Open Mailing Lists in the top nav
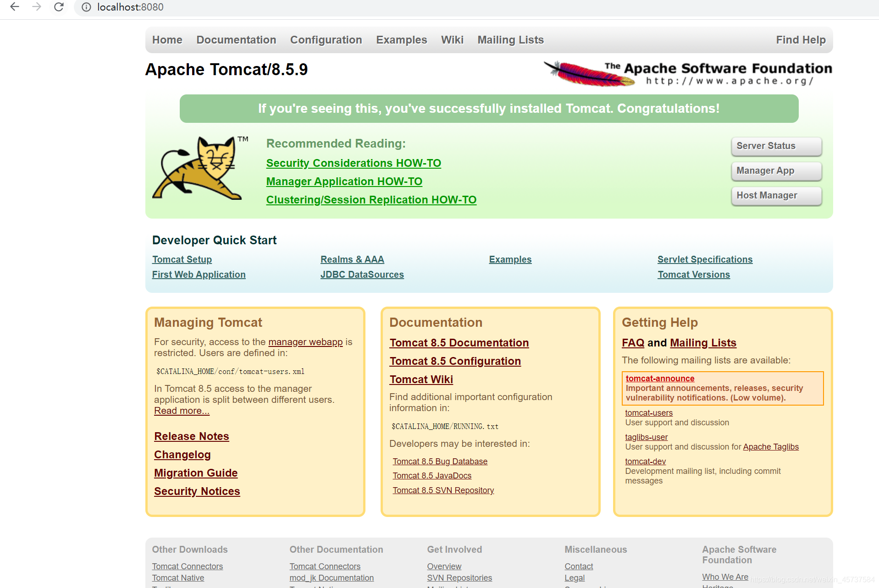Viewport: 879px width, 588px height. coord(510,40)
